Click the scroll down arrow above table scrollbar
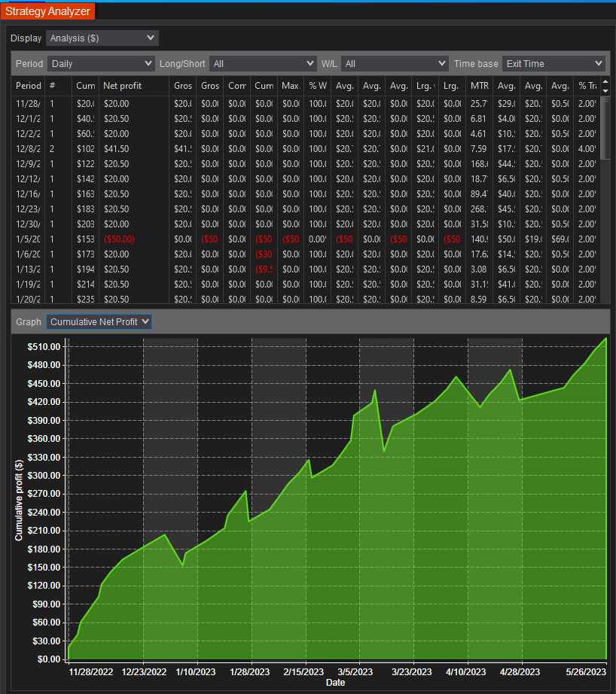 (605, 90)
